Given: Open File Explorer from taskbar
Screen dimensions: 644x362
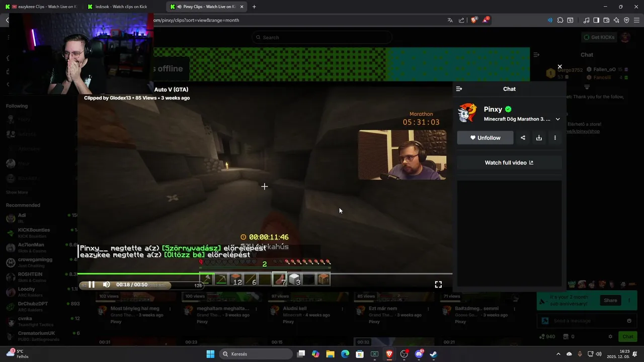Looking at the screenshot, I should coord(330,354).
